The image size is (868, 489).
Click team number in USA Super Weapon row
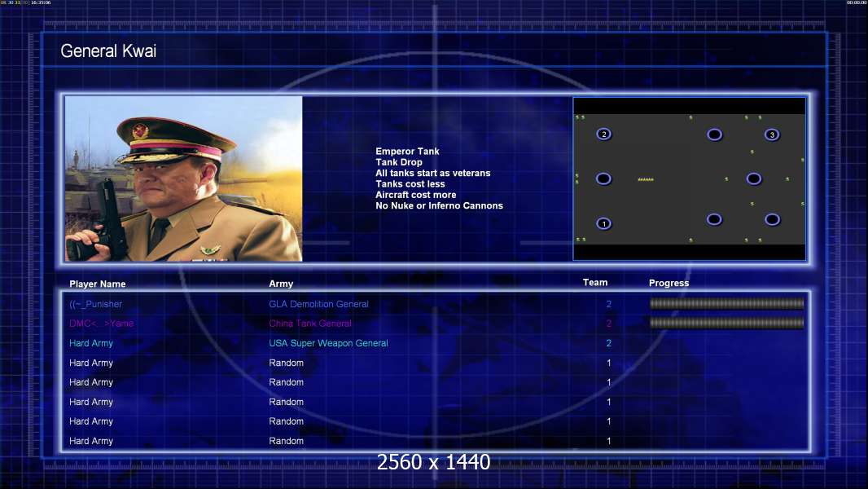(x=608, y=343)
